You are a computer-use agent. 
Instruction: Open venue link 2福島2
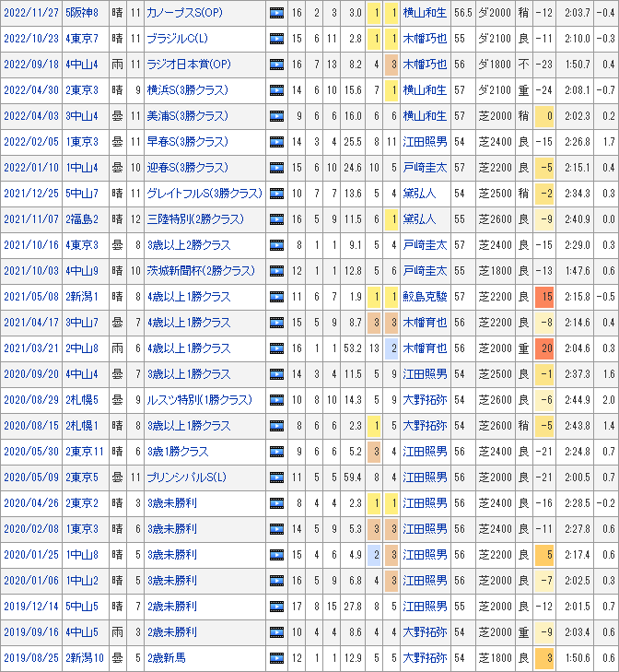pyautogui.click(x=82, y=219)
